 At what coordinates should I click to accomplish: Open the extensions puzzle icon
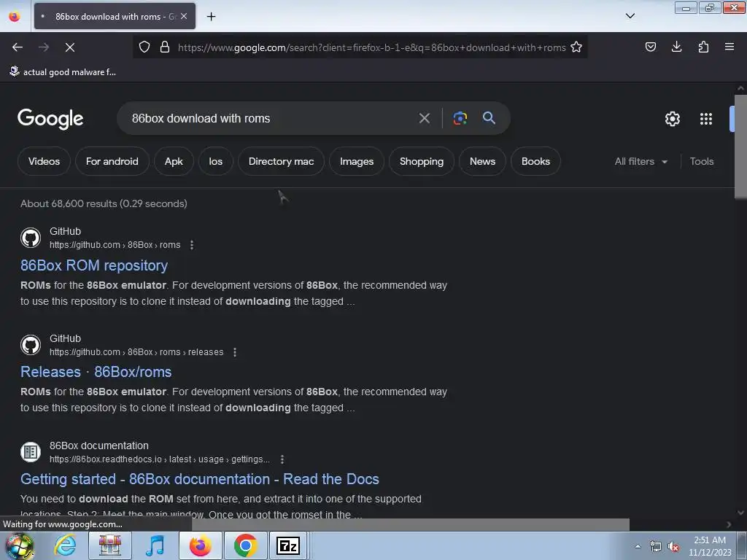click(703, 47)
